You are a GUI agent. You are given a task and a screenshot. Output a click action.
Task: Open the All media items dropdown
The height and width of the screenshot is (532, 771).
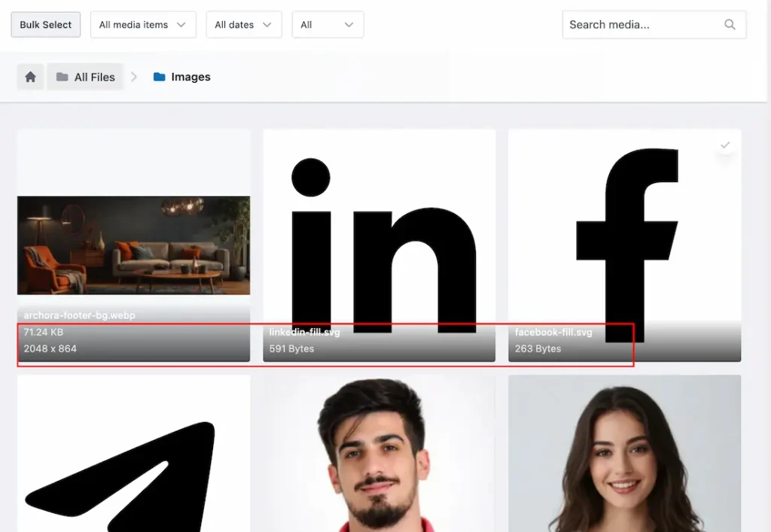(x=143, y=25)
